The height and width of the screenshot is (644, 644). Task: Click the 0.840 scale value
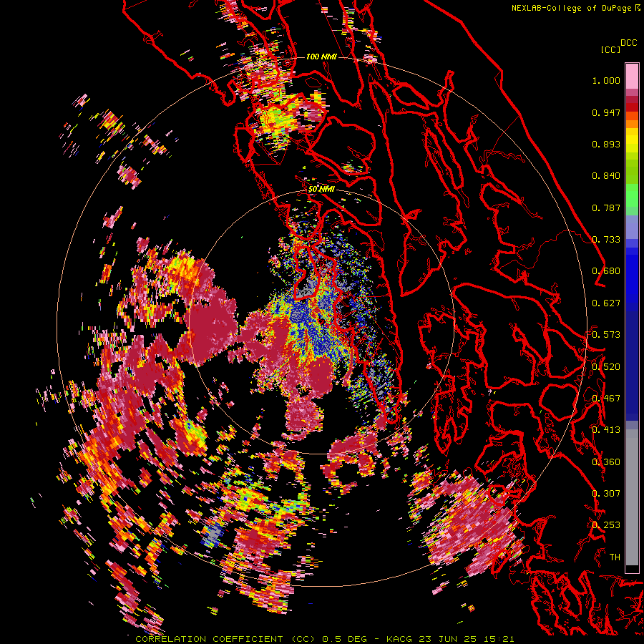(606, 176)
